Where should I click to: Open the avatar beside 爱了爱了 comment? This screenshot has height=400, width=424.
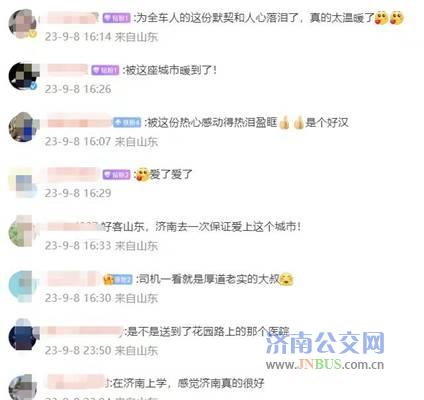click(23, 182)
